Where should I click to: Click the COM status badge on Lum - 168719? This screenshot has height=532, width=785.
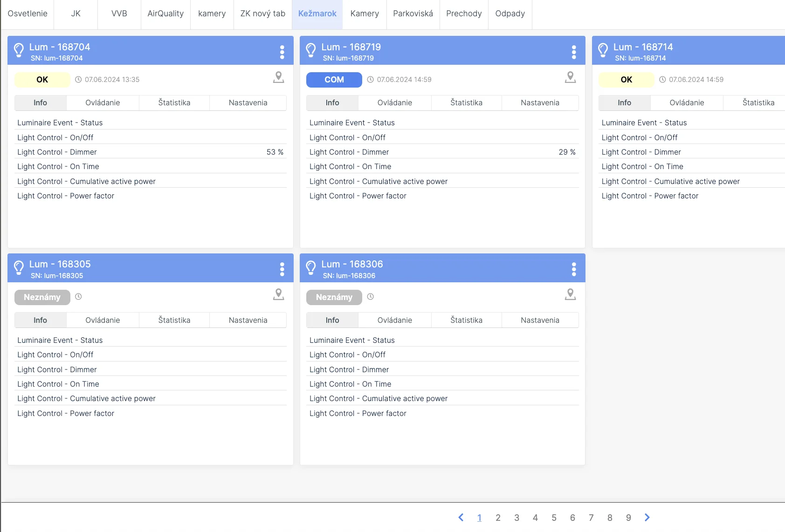pos(334,80)
